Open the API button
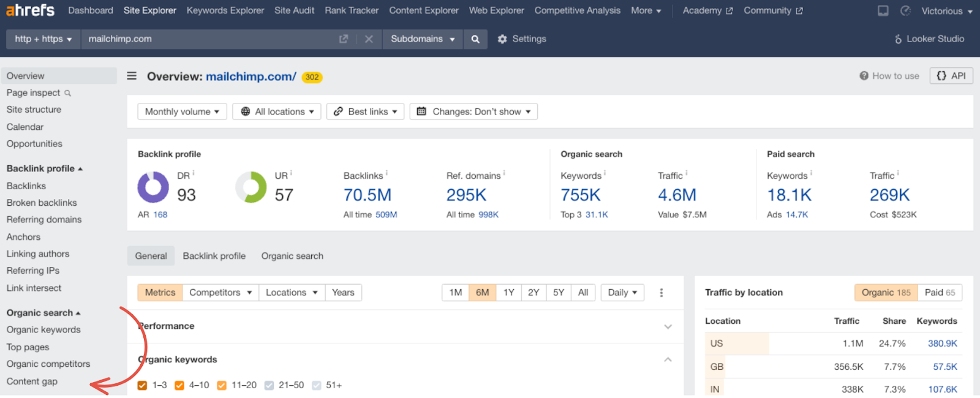 951,76
